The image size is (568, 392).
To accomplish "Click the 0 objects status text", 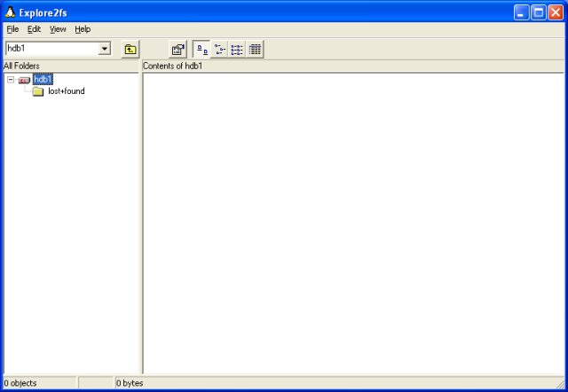I will tap(20, 383).
